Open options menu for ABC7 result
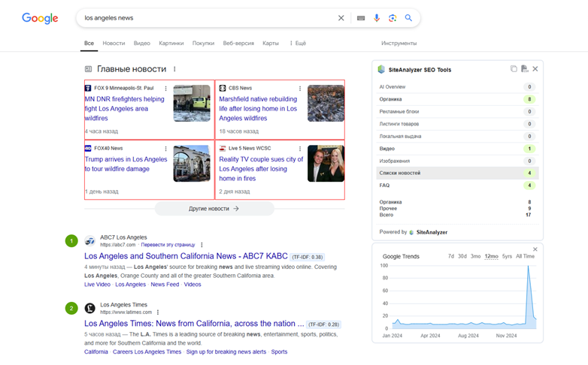 (202, 245)
